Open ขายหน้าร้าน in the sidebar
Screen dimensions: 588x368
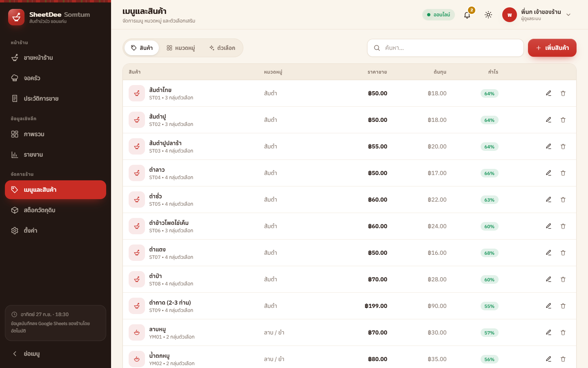coord(56,58)
